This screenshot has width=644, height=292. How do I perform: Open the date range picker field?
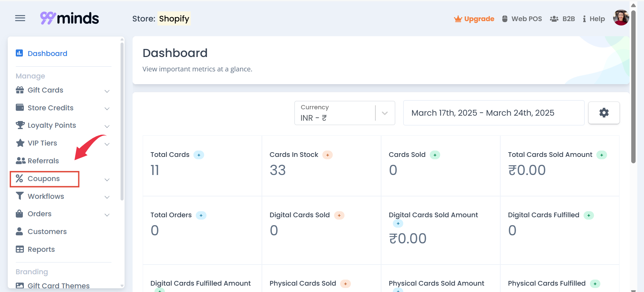click(494, 113)
